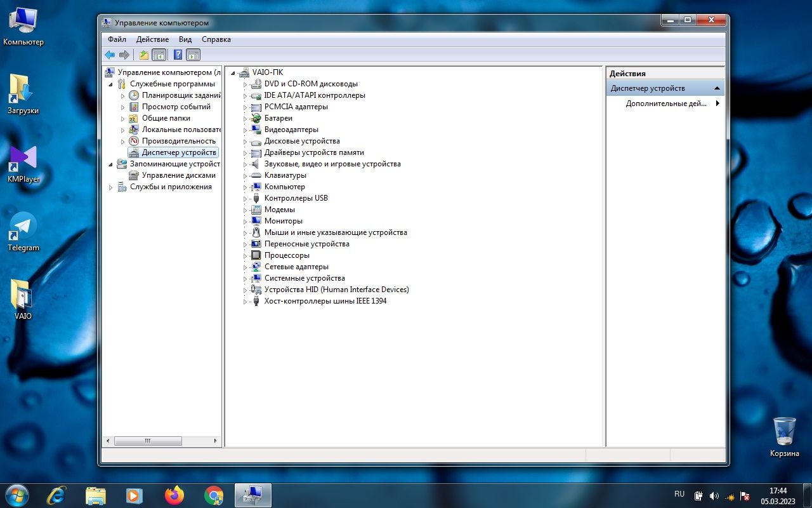The height and width of the screenshot is (508, 812).
Task: Collapse the Диспетчер устройств actions section
Action: 717,88
